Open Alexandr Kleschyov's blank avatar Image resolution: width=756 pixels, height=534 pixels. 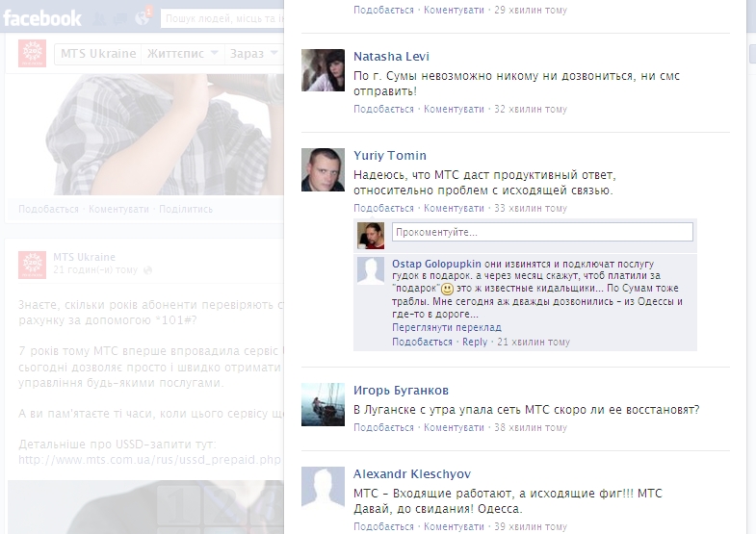tap(323, 488)
